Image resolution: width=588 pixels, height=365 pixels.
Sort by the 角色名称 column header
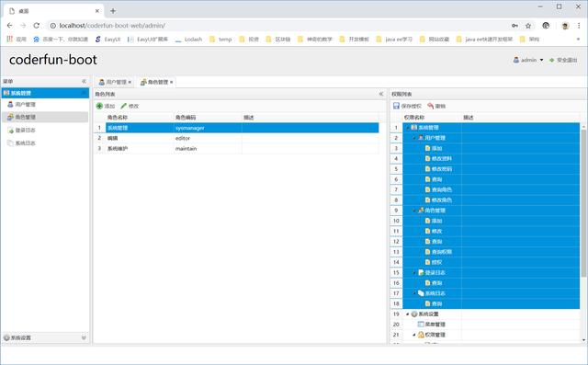[140, 118]
